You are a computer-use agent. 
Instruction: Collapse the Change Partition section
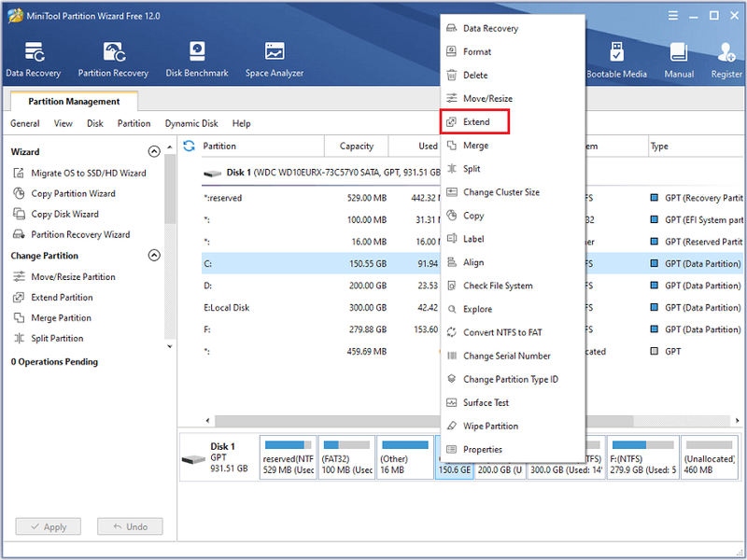154,255
